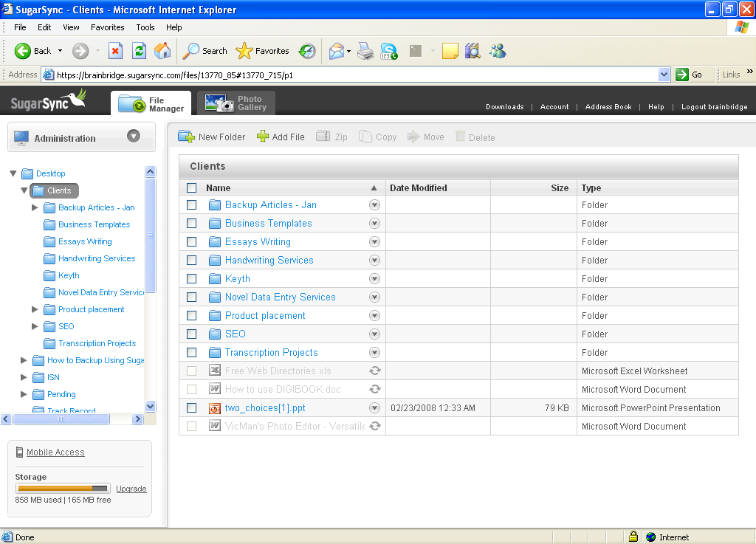The image size is (756, 544).
Task: Click the sidebar vertical scrollbar down arrow
Action: click(151, 407)
